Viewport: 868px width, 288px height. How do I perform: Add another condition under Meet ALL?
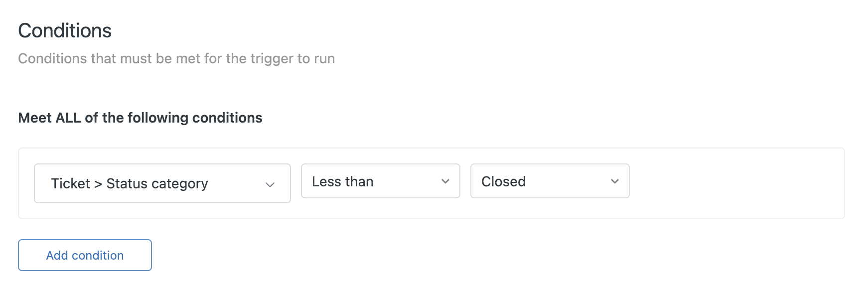coord(85,255)
